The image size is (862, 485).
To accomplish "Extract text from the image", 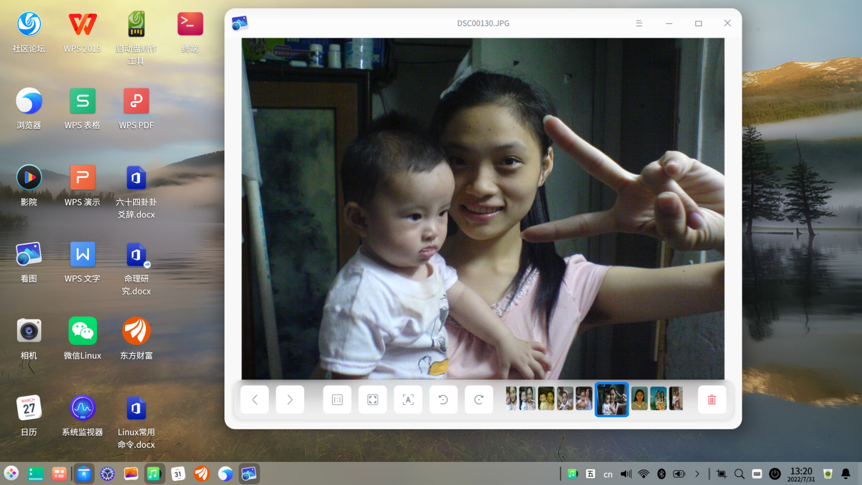I will pyautogui.click(x=408, y=400).
